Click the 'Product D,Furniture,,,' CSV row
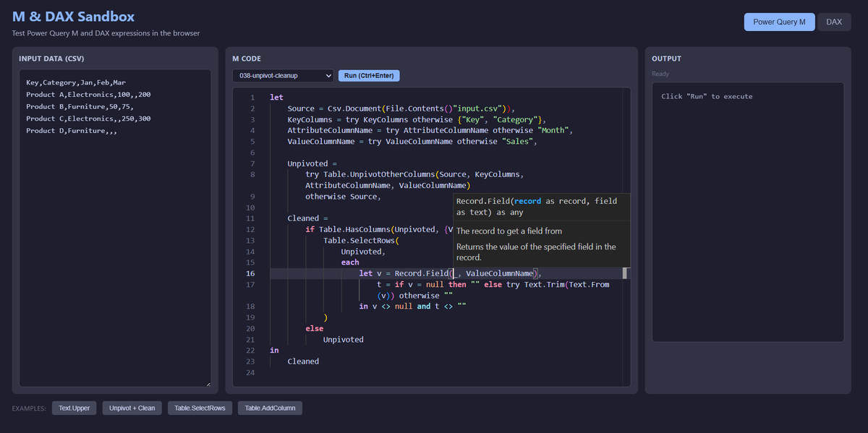The width and height of the screenshot is (868, 433). tap(72, 131)
